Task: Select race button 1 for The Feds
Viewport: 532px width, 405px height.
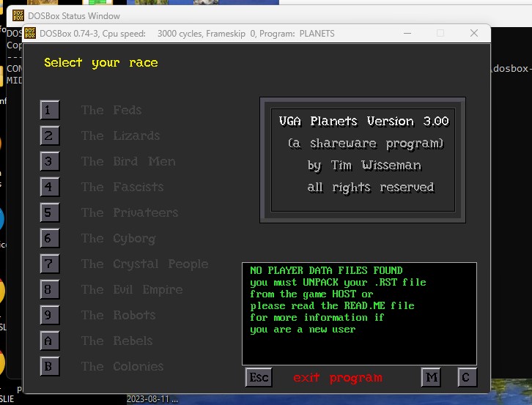Action: pyautogui.click(x=50, y=110)
